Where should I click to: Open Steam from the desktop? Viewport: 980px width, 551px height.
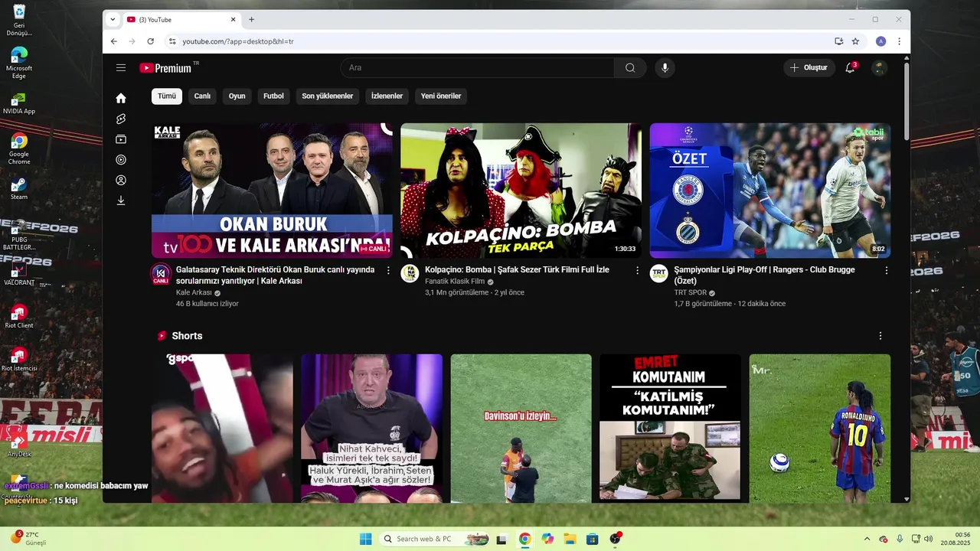18,188
